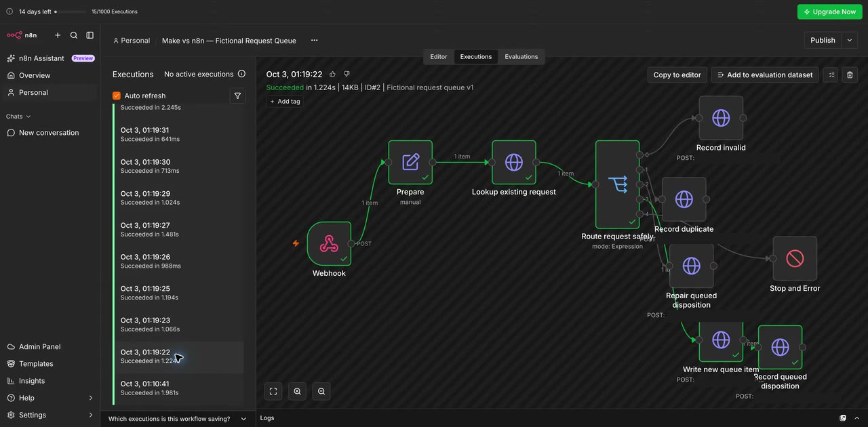The image size is (868, 427).
Task: Open the search icon in sidebar header
Action: tap(74, 35)
